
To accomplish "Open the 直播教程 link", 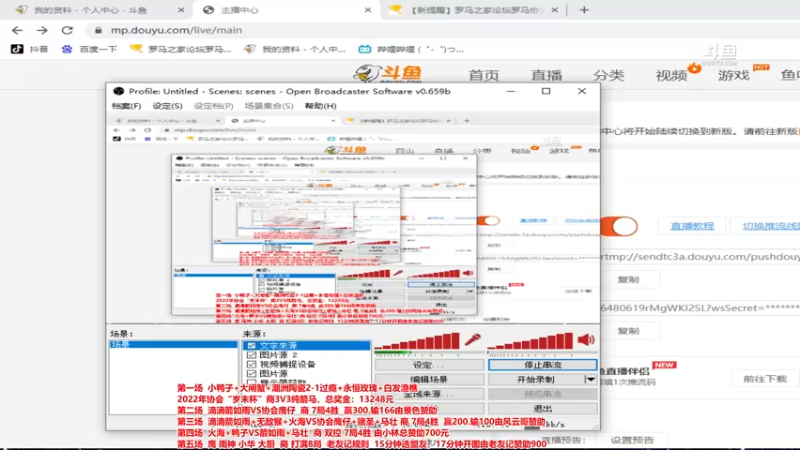I will click(692, 226).
